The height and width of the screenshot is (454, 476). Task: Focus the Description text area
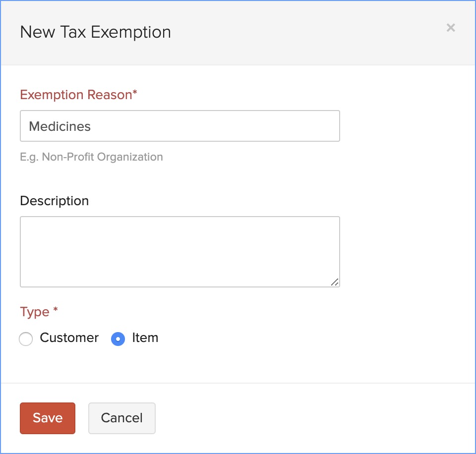[179, 252]
